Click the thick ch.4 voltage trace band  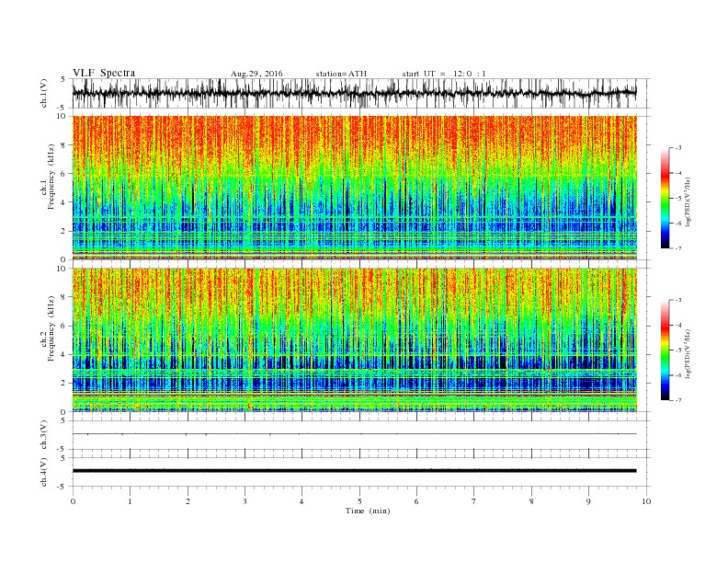pyautogui.click(x=354, y=471)
